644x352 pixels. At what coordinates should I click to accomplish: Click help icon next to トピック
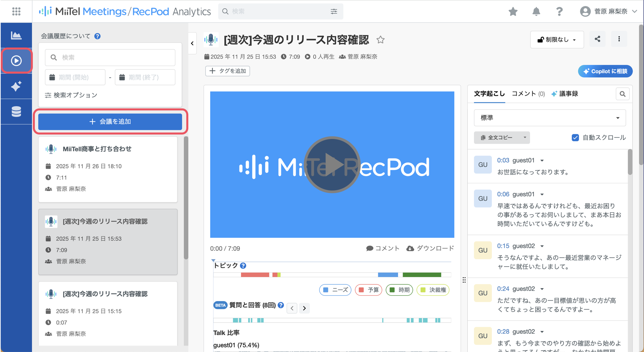click(x=243, y=266)
